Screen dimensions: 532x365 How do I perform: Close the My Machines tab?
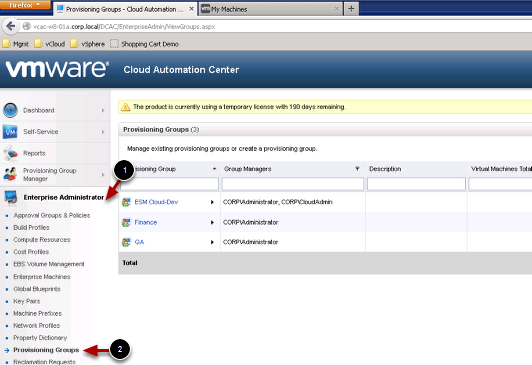tap(337, 9)
